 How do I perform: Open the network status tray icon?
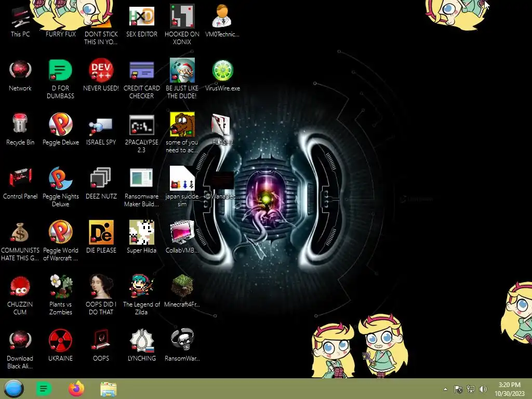[471, 389]
